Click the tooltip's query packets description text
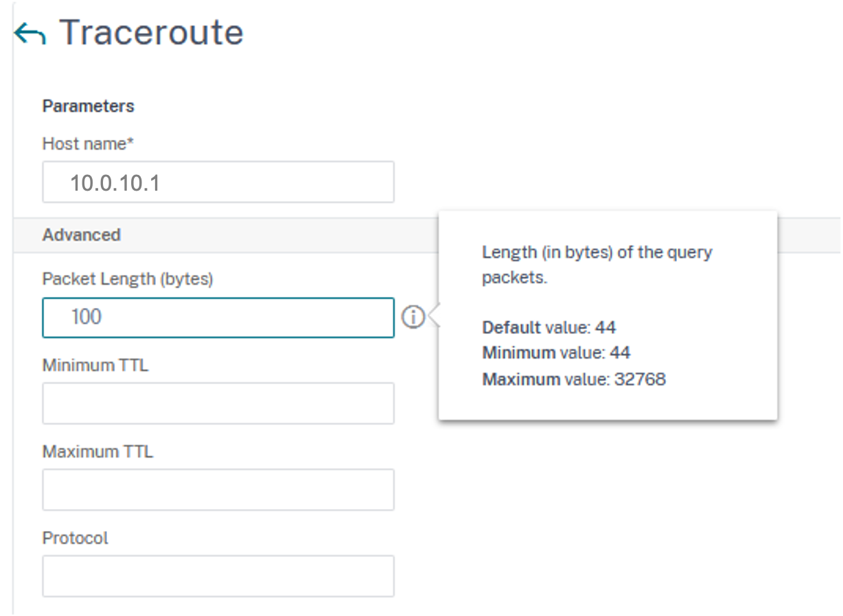The height and width of the screenshot is (616, 843). [x=597, y=265]
